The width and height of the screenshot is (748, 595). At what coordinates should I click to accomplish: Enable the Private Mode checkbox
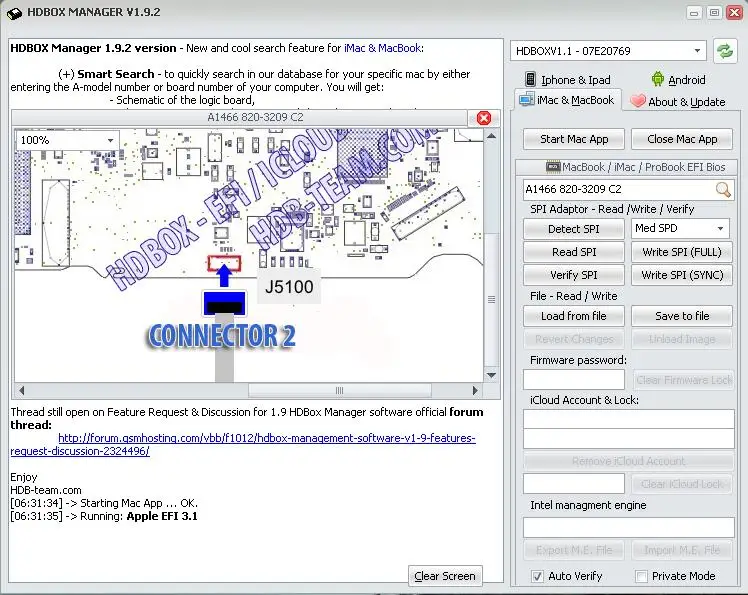click(x=642, y=576)
